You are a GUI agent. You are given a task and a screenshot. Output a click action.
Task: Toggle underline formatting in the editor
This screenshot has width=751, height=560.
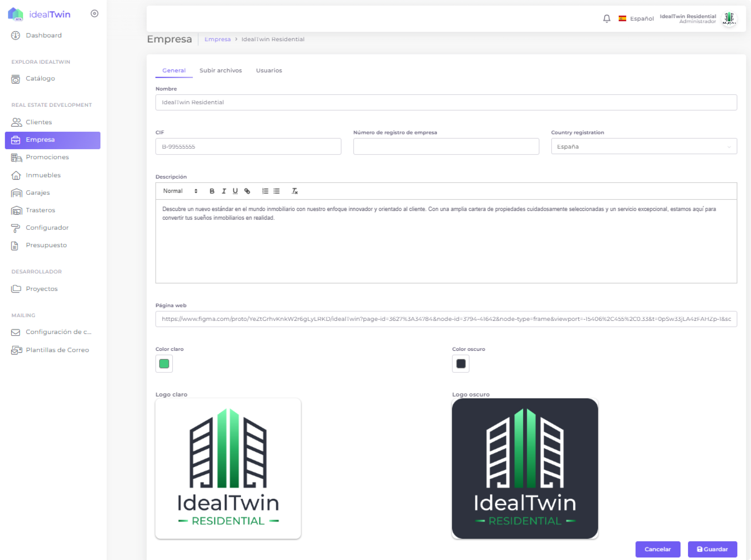pyautogui.click(x=235, y=191)
